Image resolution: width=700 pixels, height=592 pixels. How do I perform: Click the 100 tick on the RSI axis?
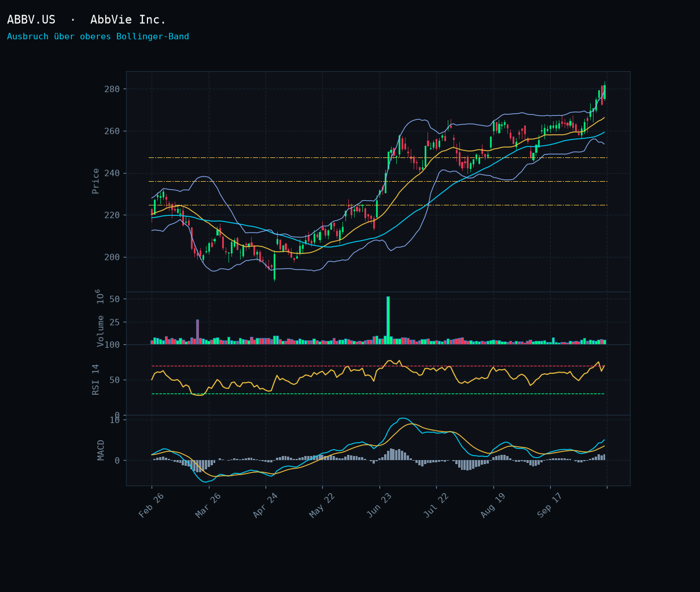point(112,345)
